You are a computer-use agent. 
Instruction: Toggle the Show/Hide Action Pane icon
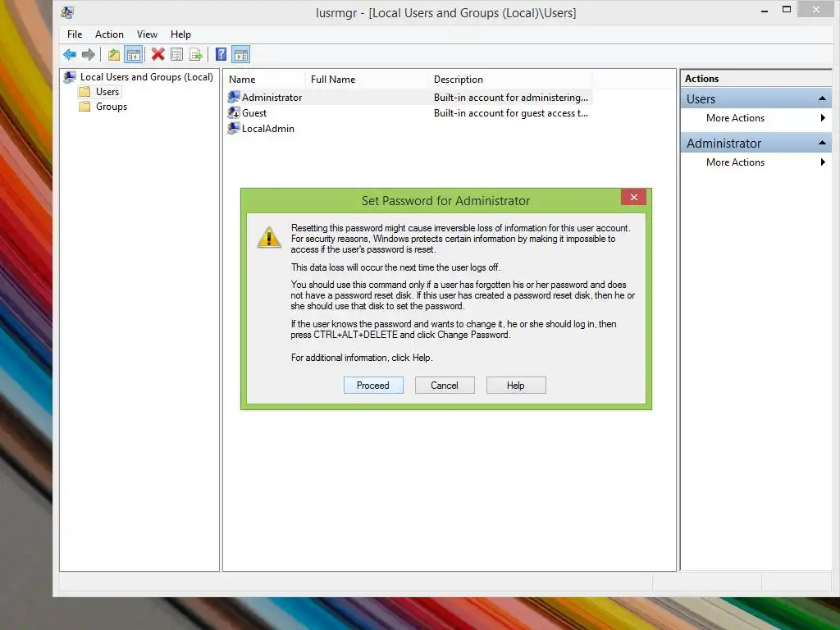241,54
